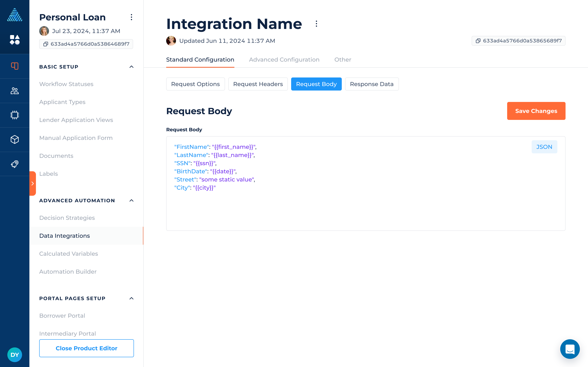Collapse the Advanced Automation section
The image size is (588, 367).
[x=131, y=200]
